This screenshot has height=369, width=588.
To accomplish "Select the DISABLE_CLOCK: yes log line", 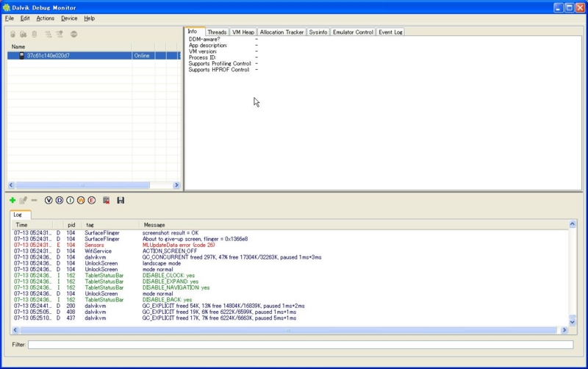I will pos(290,276).
